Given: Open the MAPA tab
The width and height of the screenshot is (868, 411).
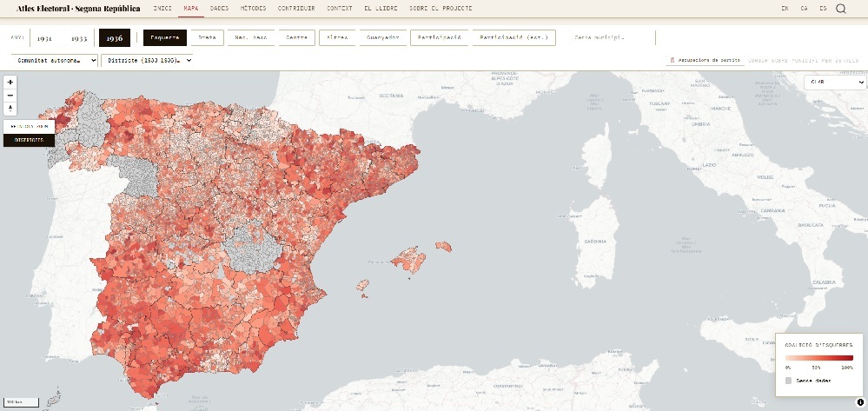Looking at the screenshot, I should tap(191, 9).
